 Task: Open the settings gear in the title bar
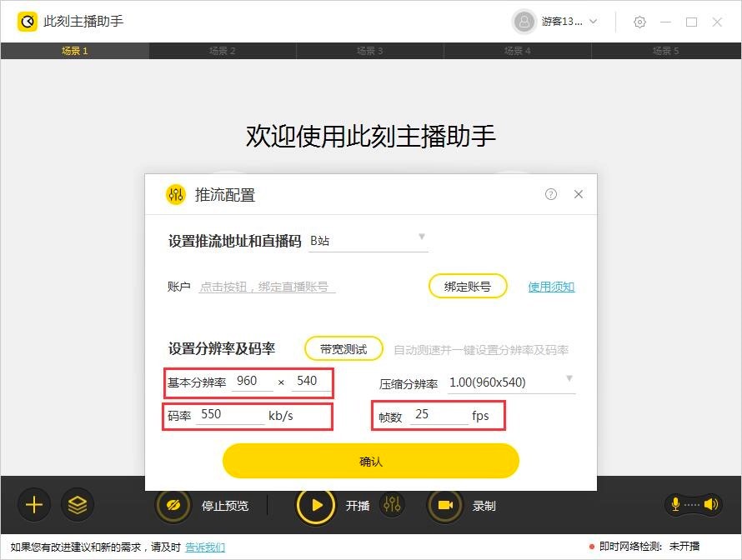[x=639, y=22]
